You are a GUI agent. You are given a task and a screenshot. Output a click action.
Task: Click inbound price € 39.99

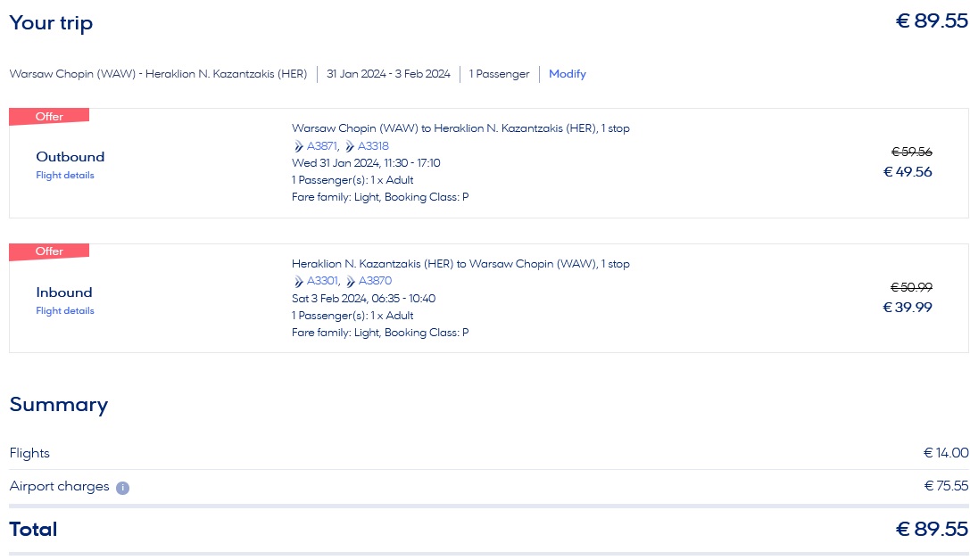tap(908, 307)
